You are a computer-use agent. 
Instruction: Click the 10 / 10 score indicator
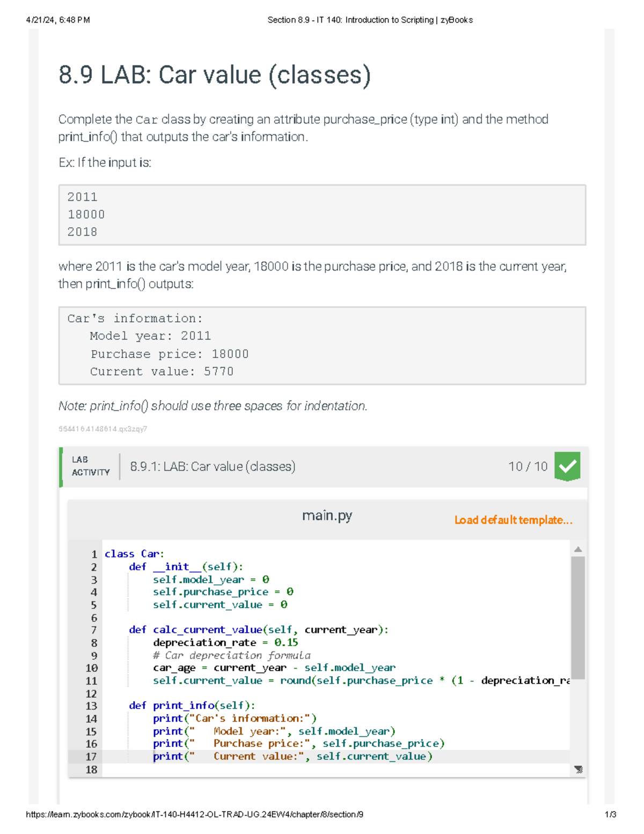[528, 467]
